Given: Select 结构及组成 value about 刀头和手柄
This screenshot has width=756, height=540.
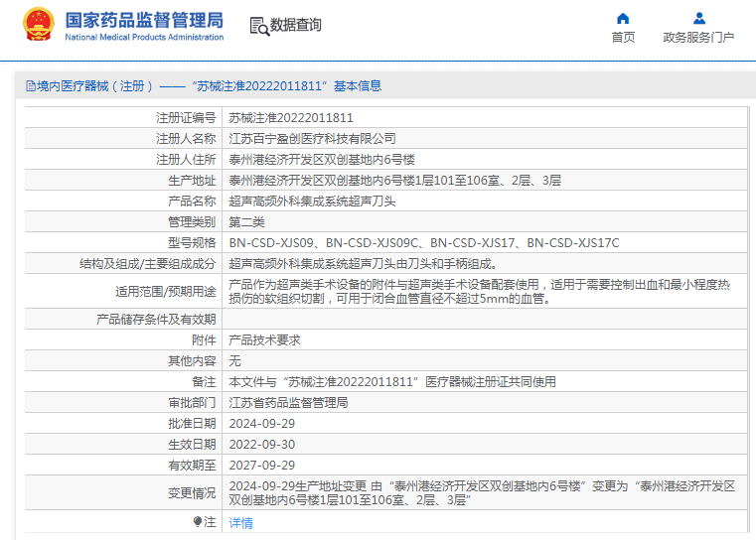Looking at the screenshot, I should click(x=364, y=264).
